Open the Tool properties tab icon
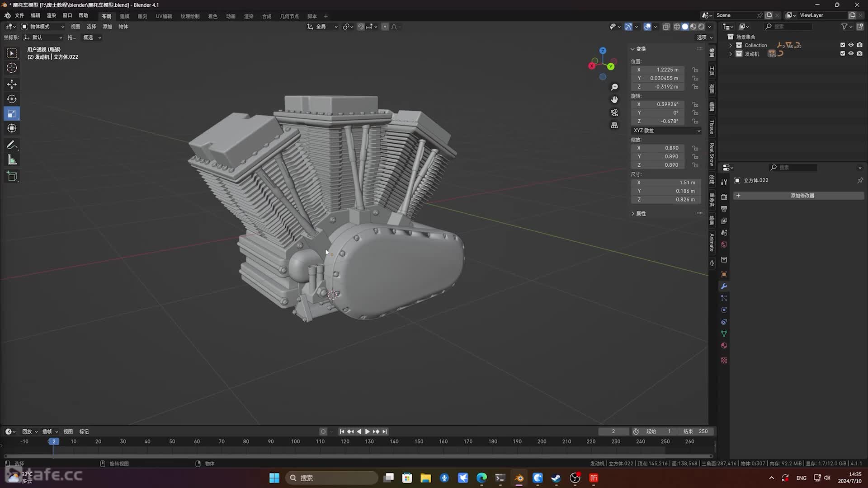 point(724,182)
